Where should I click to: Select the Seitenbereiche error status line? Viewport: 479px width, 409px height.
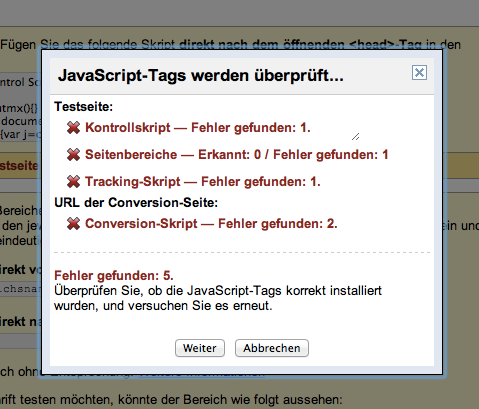[237, 155]
